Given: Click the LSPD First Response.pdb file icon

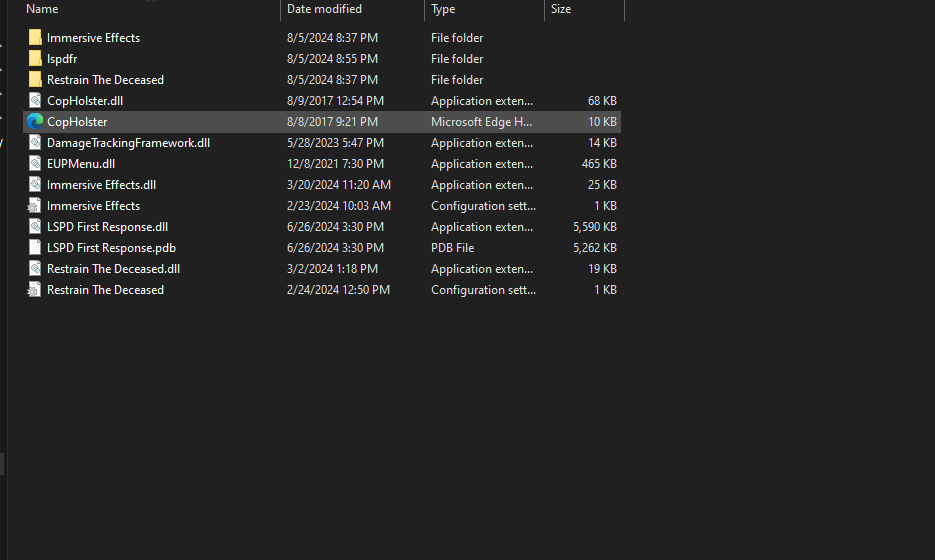Looking at the screenshot, I should pyautogui.click(x=35, y=248).
